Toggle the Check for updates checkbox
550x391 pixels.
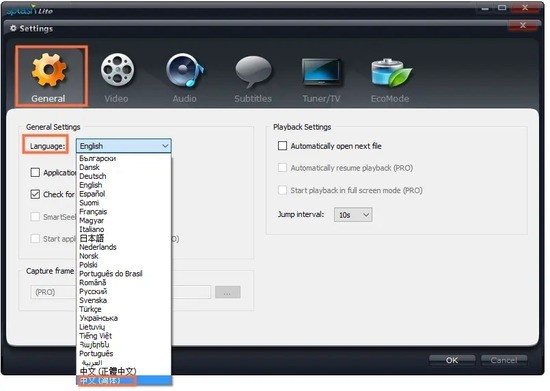(x=35, y=194)
